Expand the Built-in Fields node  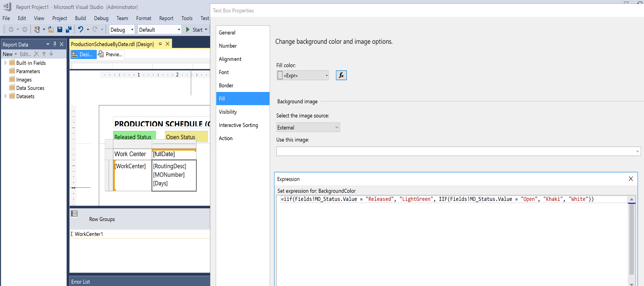[5, 63]
